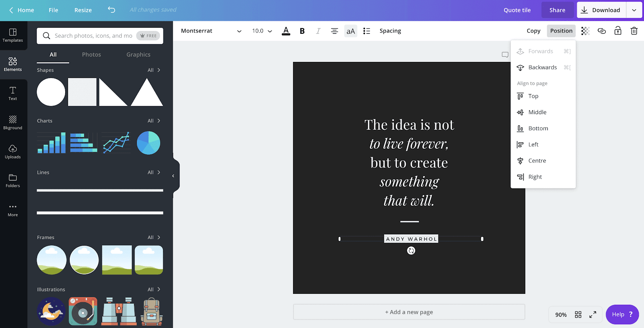The width and height of the screenshot is (644, 328).
Task: Click the Quote tile design title
Action: coord(517,10)
